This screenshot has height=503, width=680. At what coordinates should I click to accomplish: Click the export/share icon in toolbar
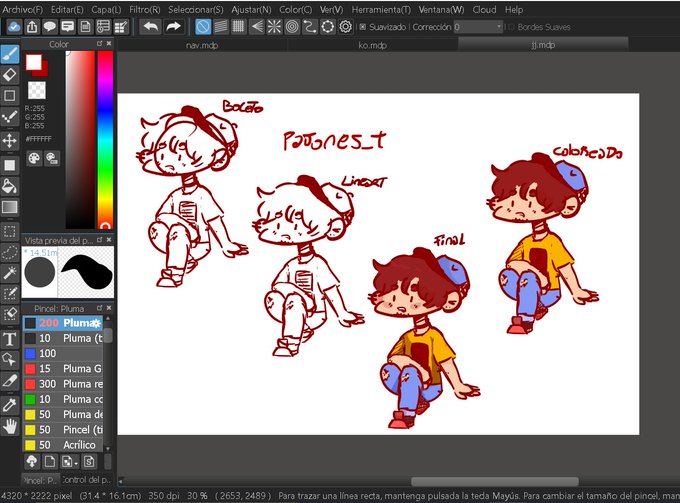32,27
